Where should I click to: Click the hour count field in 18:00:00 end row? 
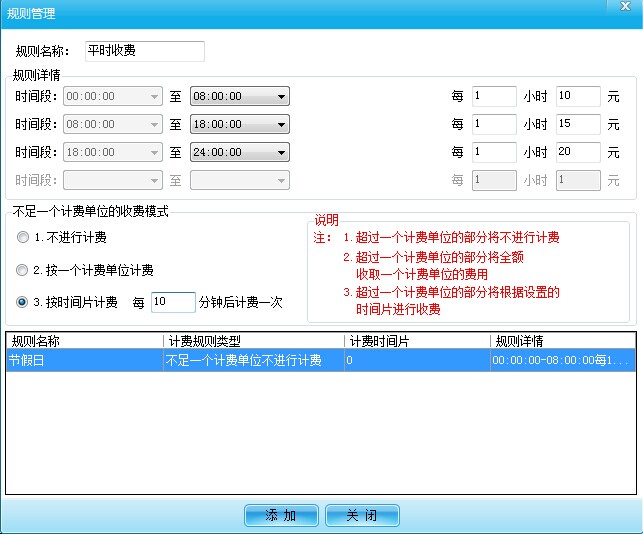(494, 124)
